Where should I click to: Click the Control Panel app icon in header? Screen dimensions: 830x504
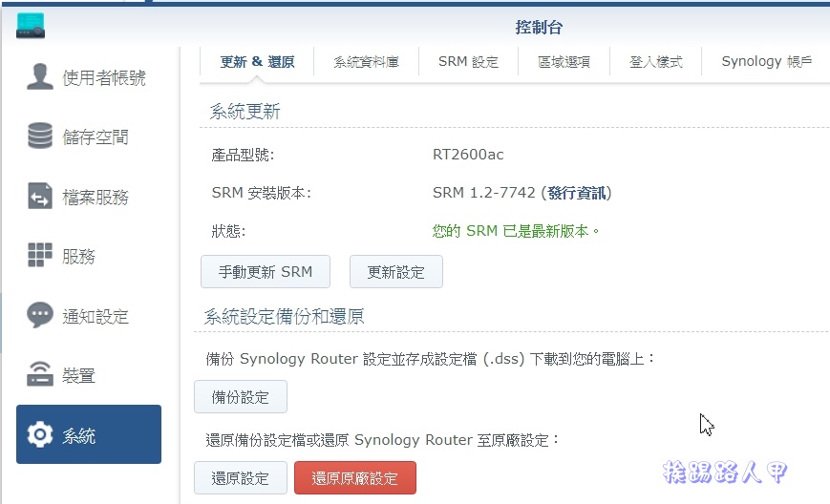[x=31, y=26]
